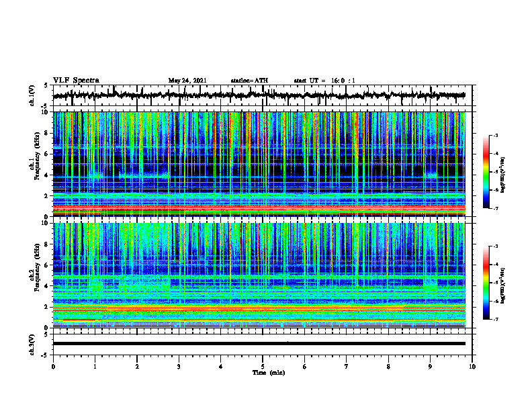Image resolution: width=532 pixels, height=411 pixels.
Task: Click the '-5' tick of the ch.1(V) axis
Action: [x=45, y=105]
